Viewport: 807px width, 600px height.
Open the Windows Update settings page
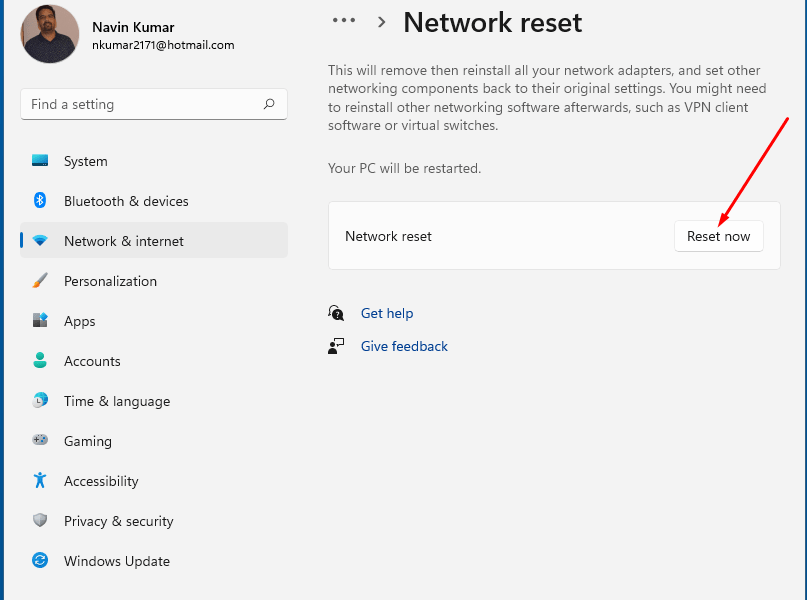117,561
